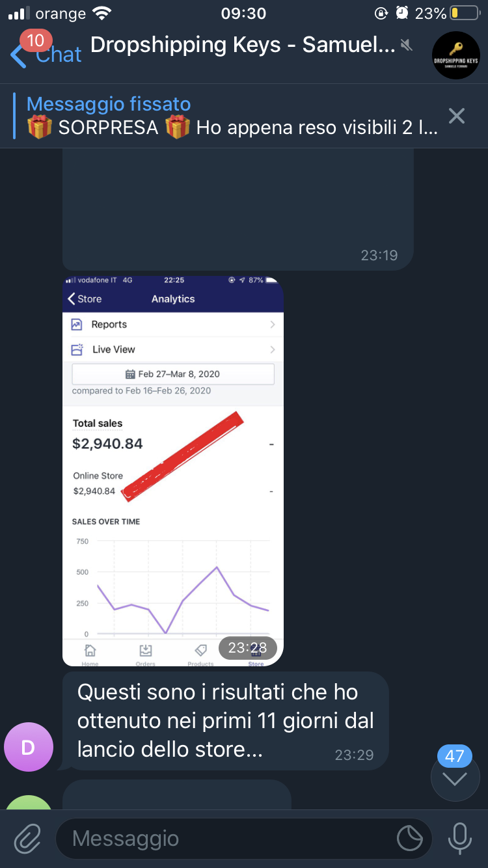Tap the attachment paperclip icon
488x868 pixels.
(x=27, y=838)
